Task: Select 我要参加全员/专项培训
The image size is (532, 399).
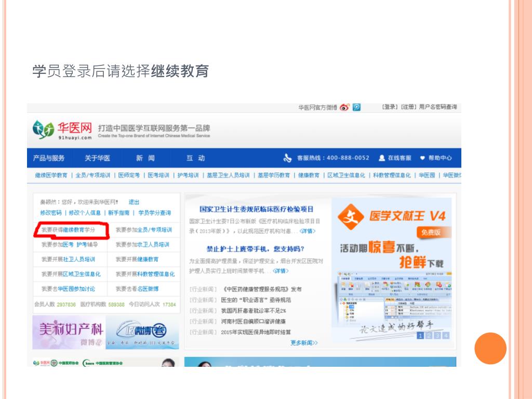Action: point(144,230)
